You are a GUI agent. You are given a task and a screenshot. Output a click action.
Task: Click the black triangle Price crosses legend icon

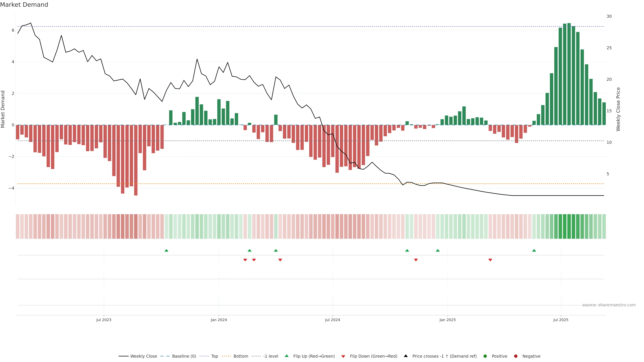[406, 356]
